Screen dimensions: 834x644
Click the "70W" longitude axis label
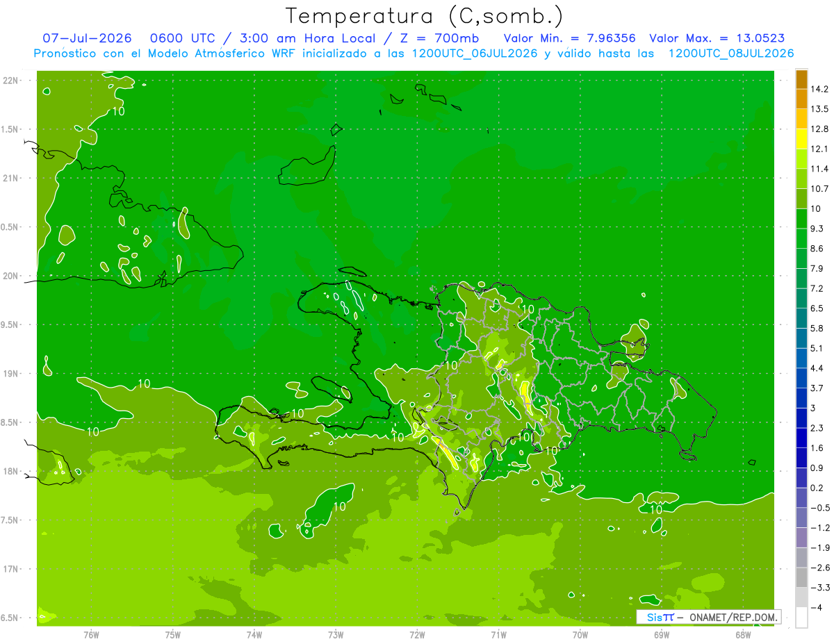580,634
